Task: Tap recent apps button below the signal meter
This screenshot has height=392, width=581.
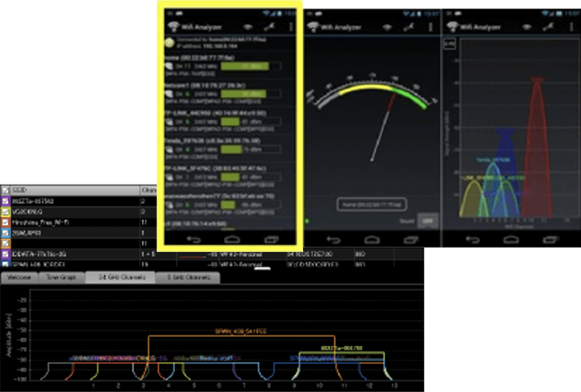Action: [410, 239]
